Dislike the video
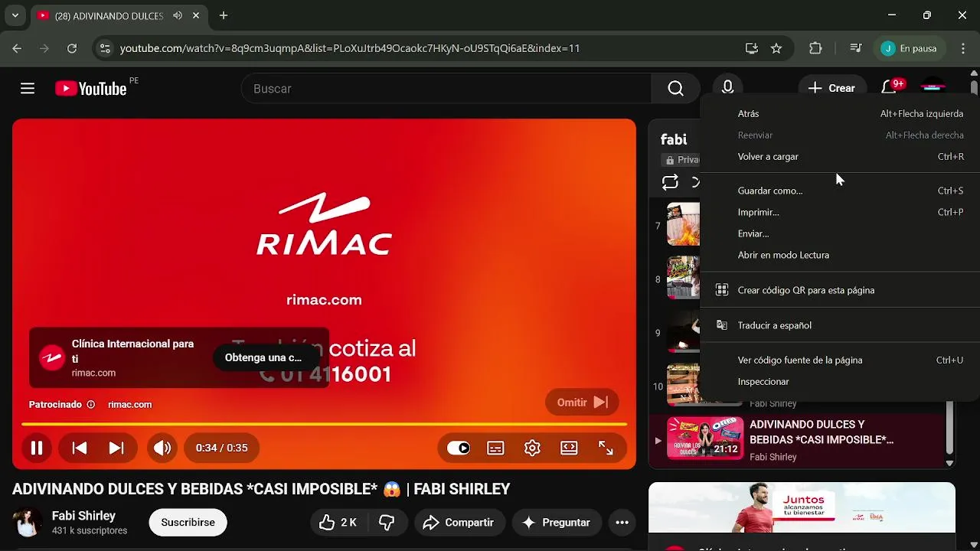The width and height of the screenshot is (980, 551). click(387, 523)
